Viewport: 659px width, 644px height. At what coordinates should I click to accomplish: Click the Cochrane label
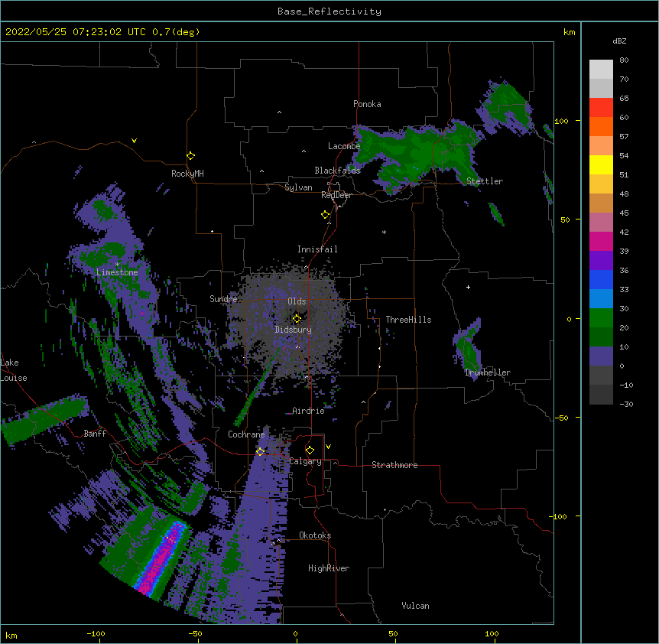[x=246, y=434]
